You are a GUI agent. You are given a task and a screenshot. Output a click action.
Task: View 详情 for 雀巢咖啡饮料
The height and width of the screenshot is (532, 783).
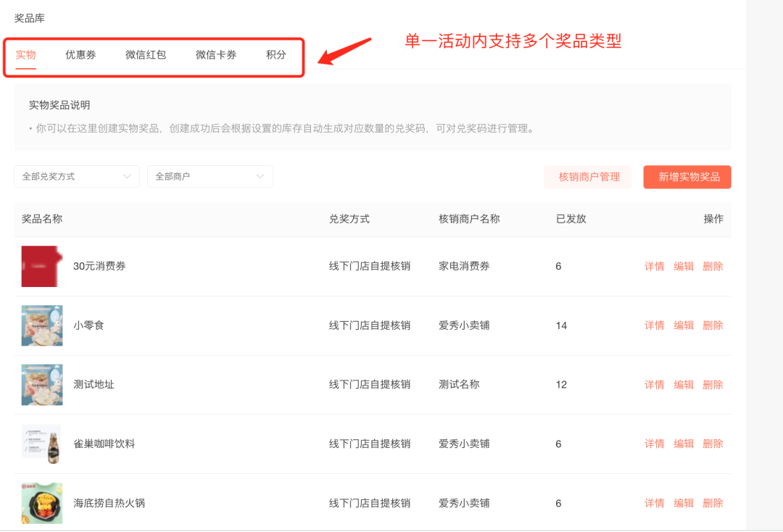653,443
